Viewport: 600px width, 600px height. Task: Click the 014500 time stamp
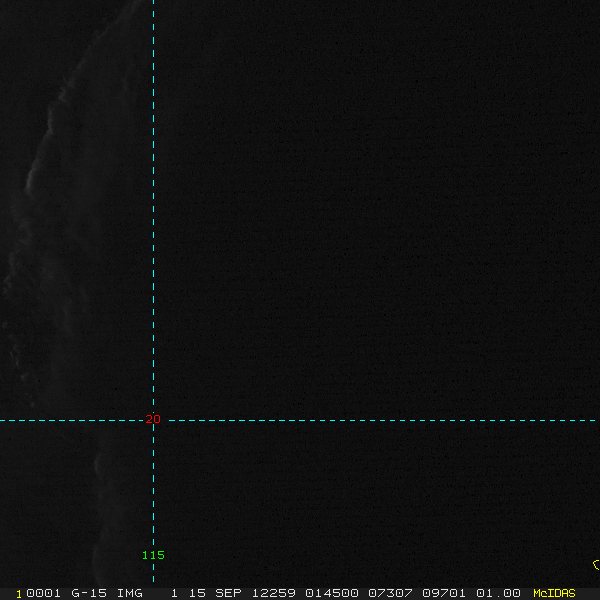[x=332, y=593]
